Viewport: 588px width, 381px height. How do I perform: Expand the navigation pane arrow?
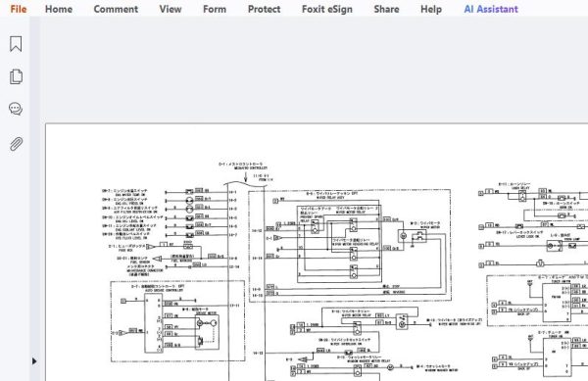pyautogui.click(x=34, y=361)
